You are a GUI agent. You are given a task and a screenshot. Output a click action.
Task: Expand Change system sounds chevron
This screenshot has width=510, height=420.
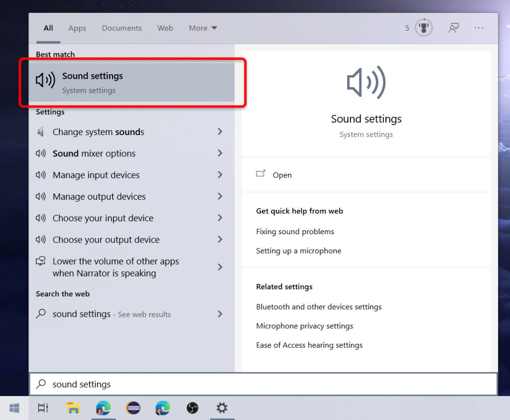click(220, 132)
